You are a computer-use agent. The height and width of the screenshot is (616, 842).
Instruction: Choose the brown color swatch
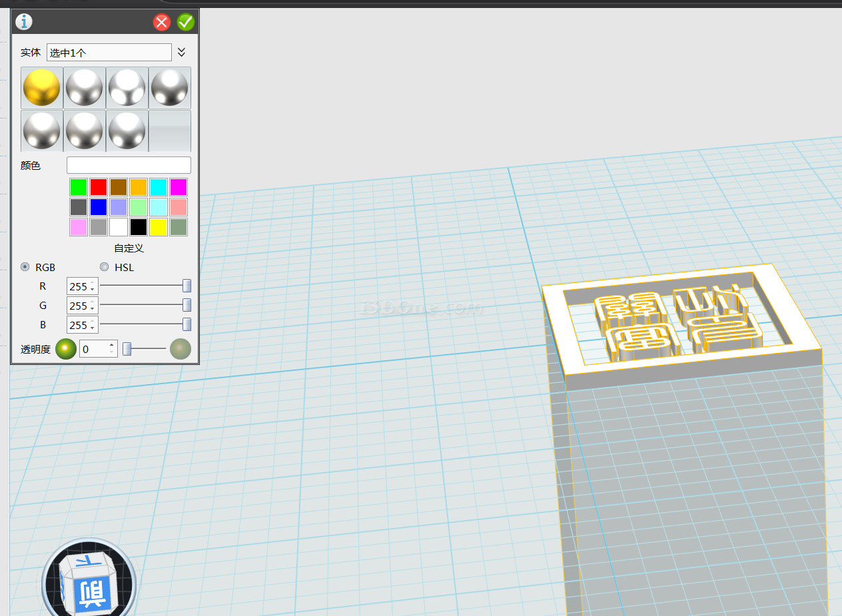click(119, 187)
